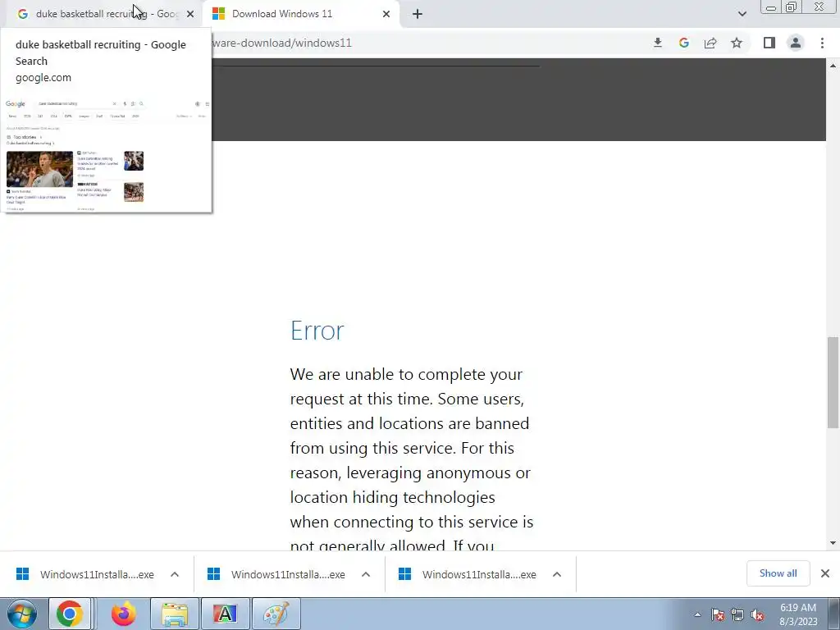Click the Google search tab preview thumbnail
This screenshot has width=840, height=630.
[106, 154]
